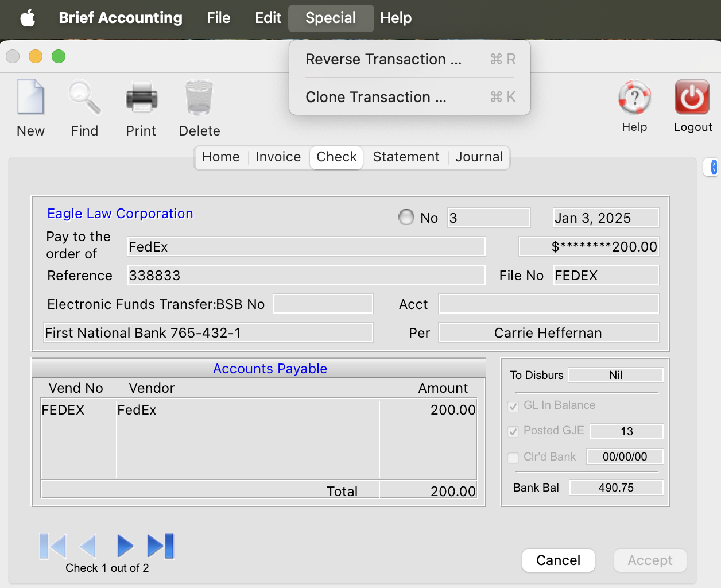Select the 200.00 amount row cell
Image resolution: width=721 pixels, height=588 pixels.
pyautogui.click(x=453, y=410)
